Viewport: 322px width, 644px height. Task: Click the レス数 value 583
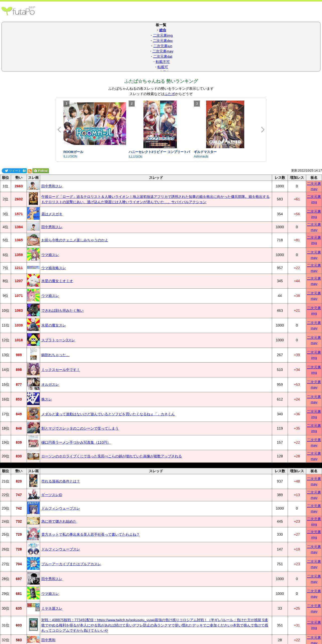[280, 199]
